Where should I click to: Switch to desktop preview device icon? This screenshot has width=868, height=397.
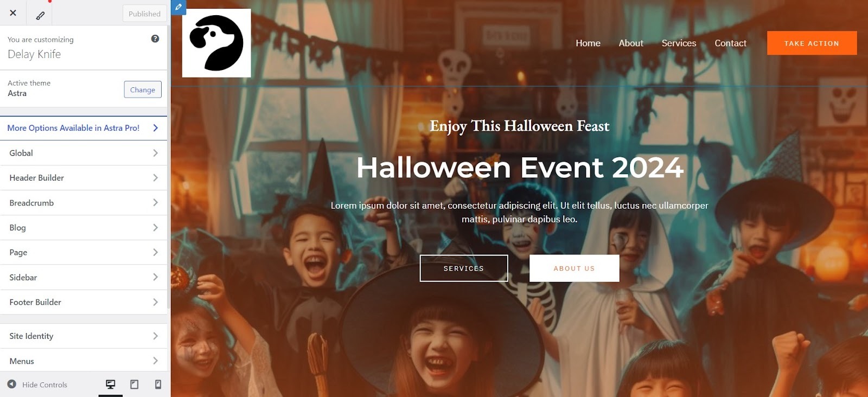tap(111, 385)
